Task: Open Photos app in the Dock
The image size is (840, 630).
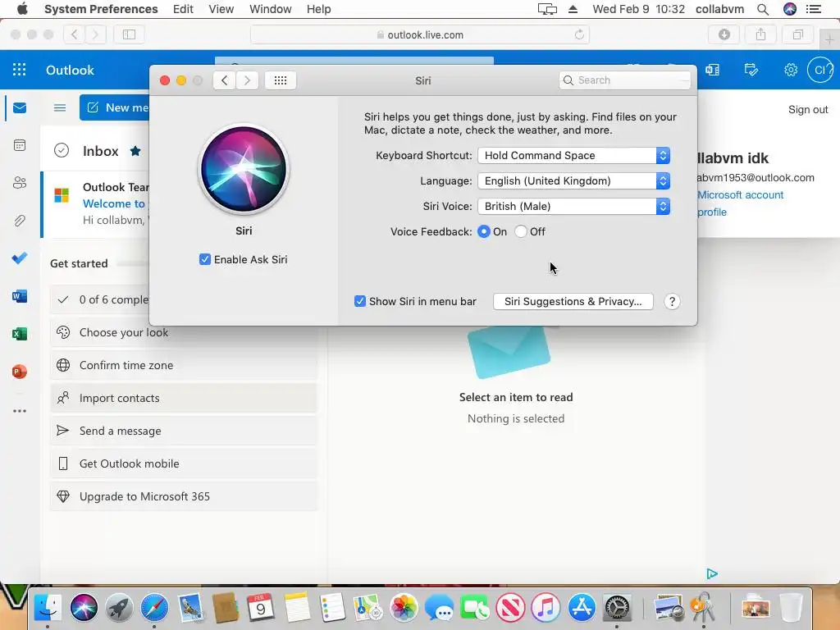Action: (404, 608)
